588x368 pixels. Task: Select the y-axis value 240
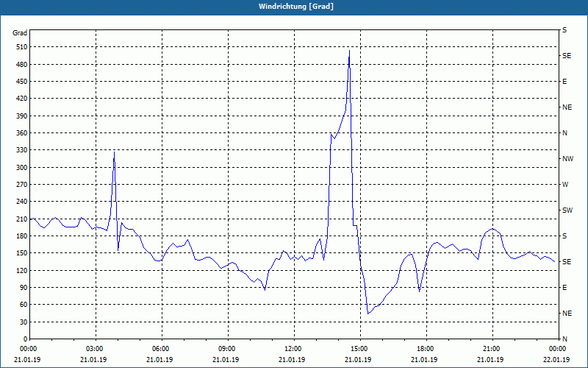click(x=22, y=202)
